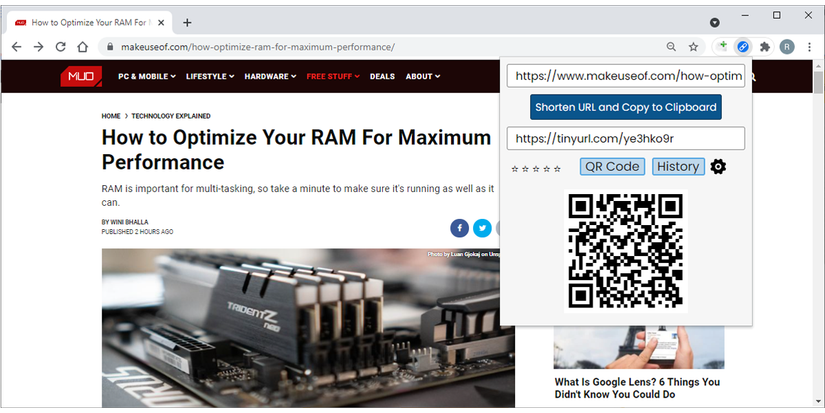This screenshot has height=413, width=825.
Task: Open the Chrome profile avatar R
Action: 787,47
